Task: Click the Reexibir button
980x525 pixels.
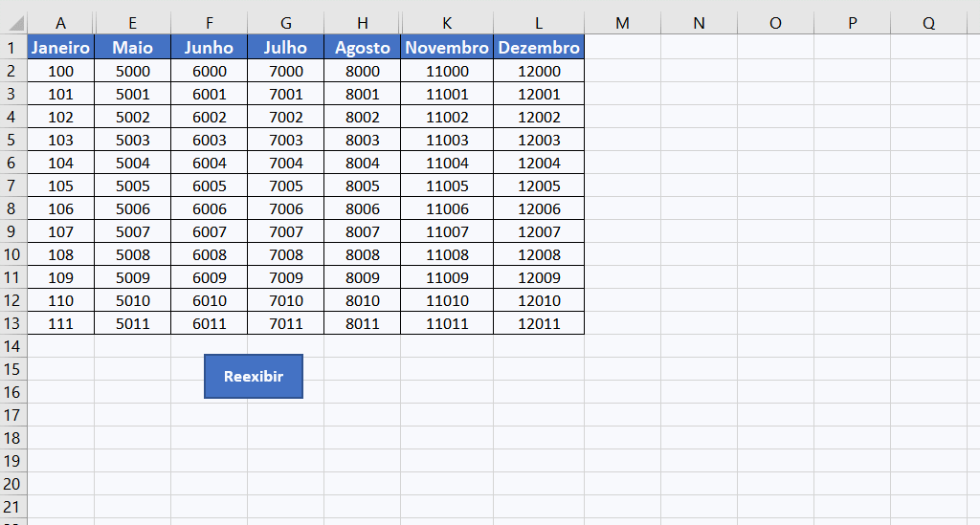Action: coord(254,377)
